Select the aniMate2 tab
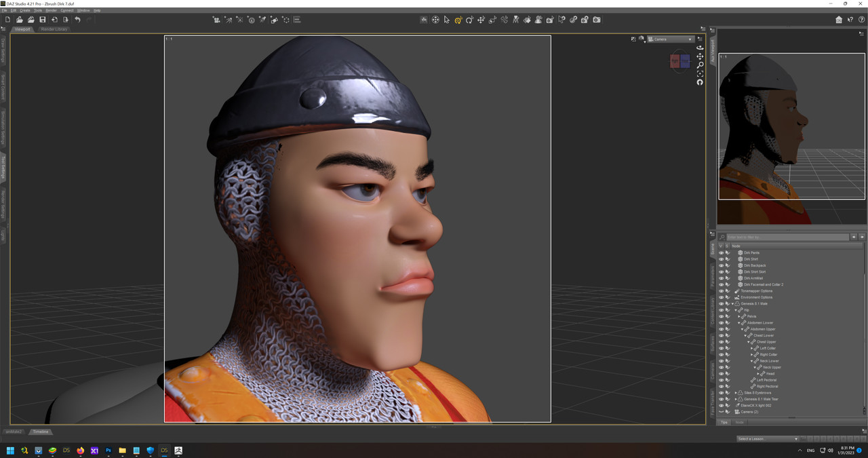Image resolution: width=868 pixels, height=458 pixels. coord(14,432)
